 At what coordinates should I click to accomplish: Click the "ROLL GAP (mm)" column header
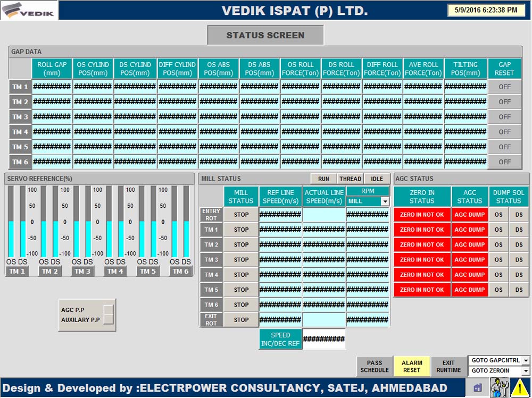tap(52, 69)
